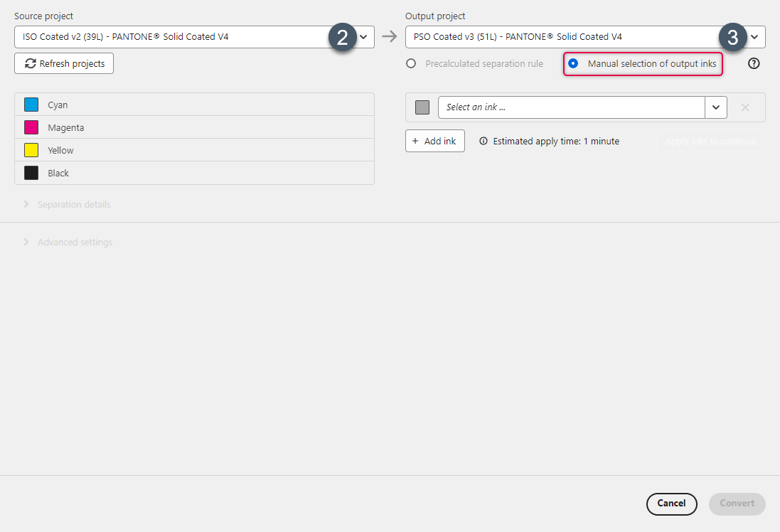Open the Select an ink dropdown
This screenshot has width=780, height=532.
click(x=716, y=107)
